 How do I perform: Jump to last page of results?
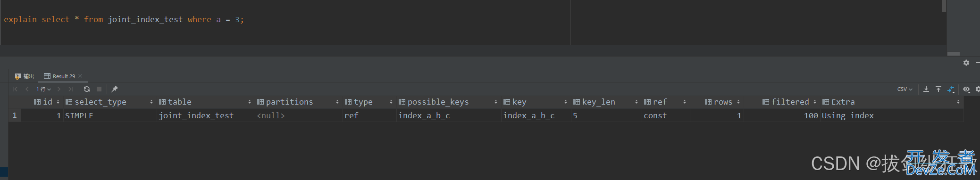pos(71,89)
